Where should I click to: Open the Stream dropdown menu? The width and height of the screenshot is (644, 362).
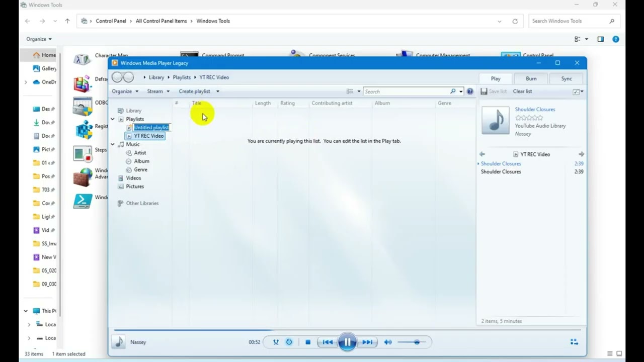(x=158, y=92)
